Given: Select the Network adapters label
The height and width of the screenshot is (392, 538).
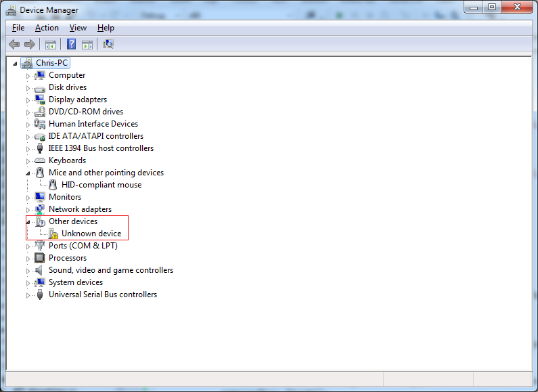Looking at the screenshot, I should tap(80, 209).
